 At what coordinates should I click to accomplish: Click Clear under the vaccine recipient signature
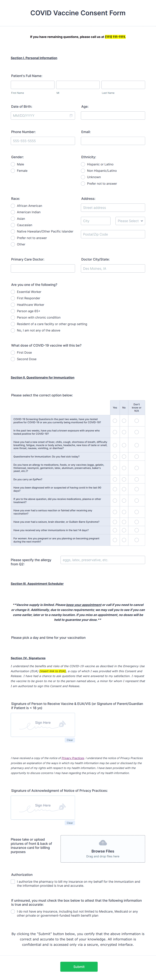click(x=70, y=740)
